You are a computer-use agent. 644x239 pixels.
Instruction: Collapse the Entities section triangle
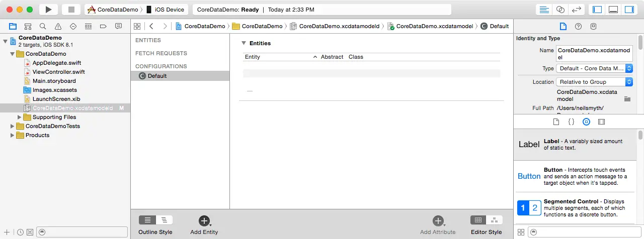pos(244,43)
